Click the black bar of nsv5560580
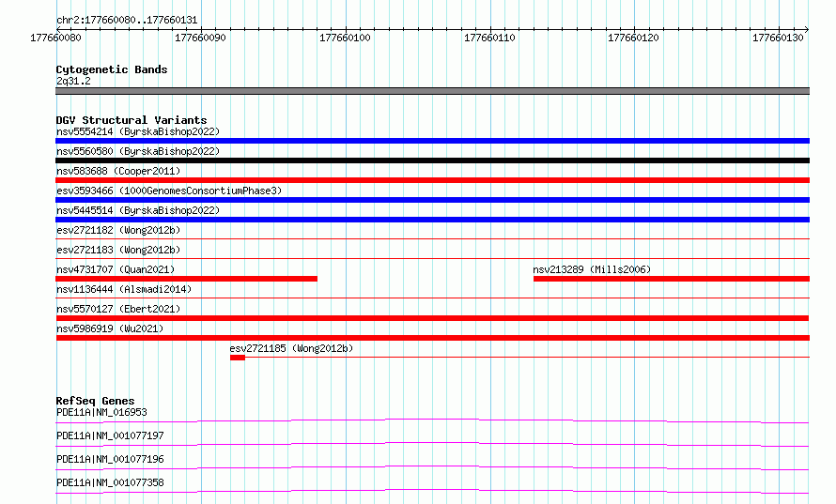836x504 pixels. [432, 160]
